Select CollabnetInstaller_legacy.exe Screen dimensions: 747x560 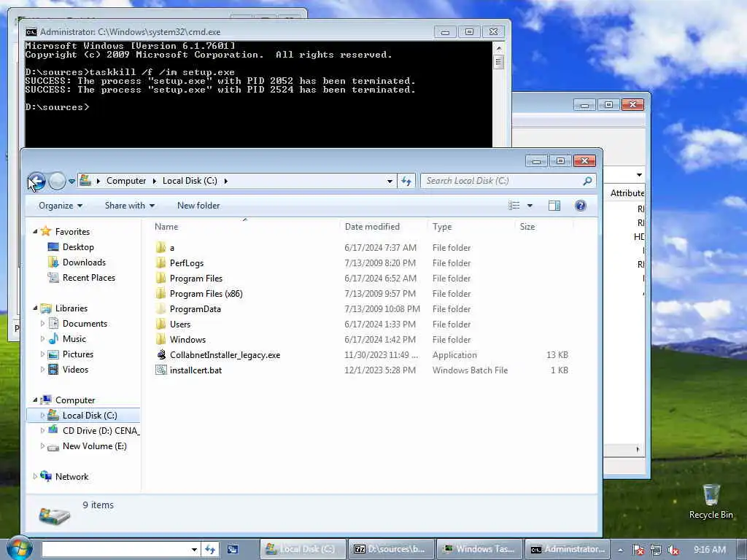(x=225, y=355)
